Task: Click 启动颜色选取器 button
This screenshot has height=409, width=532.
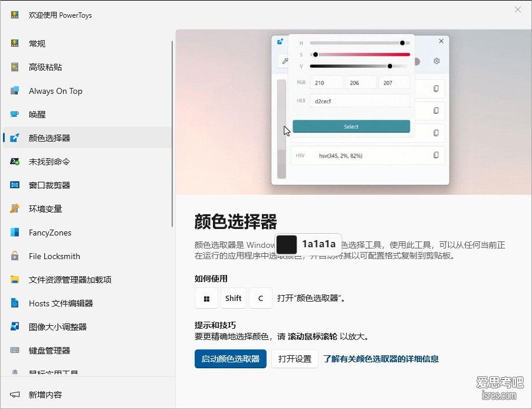Action: click(231, 359)
